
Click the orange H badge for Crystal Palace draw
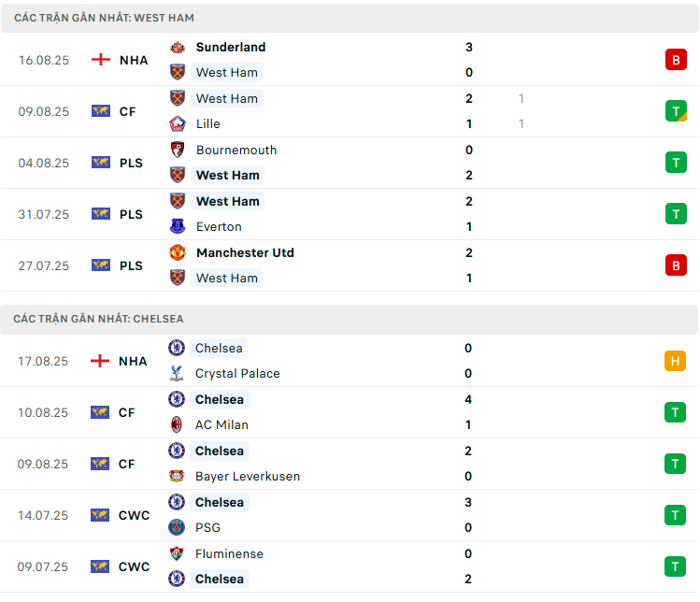click(675, 361)
